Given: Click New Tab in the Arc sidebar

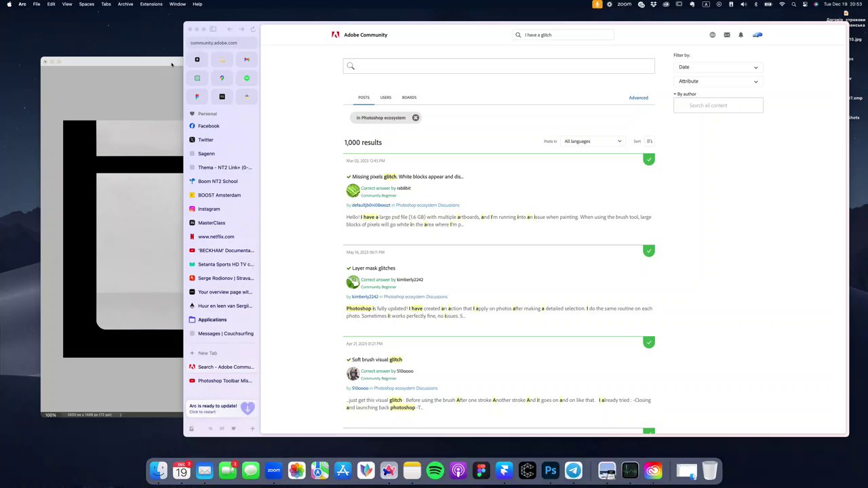Looking at the screenshot, I should [x=222, y=353].
